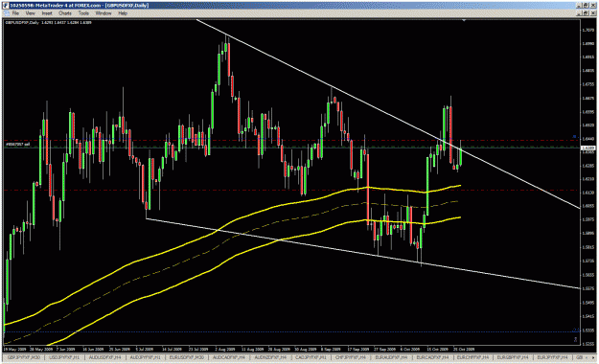Click the current price label on price axis
The image size is (599, 364).
[587, 148]
